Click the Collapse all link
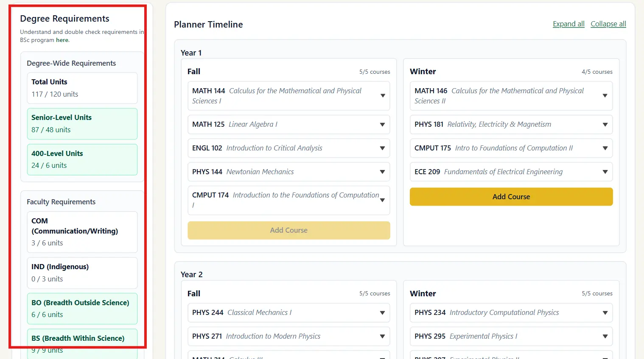This screenshot has height=359, width=644. point(608,24)
